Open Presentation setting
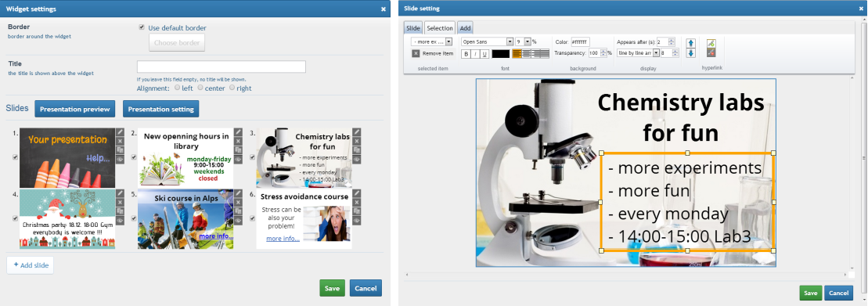Viewport: 868px width, 306px height. pos(160,109)
